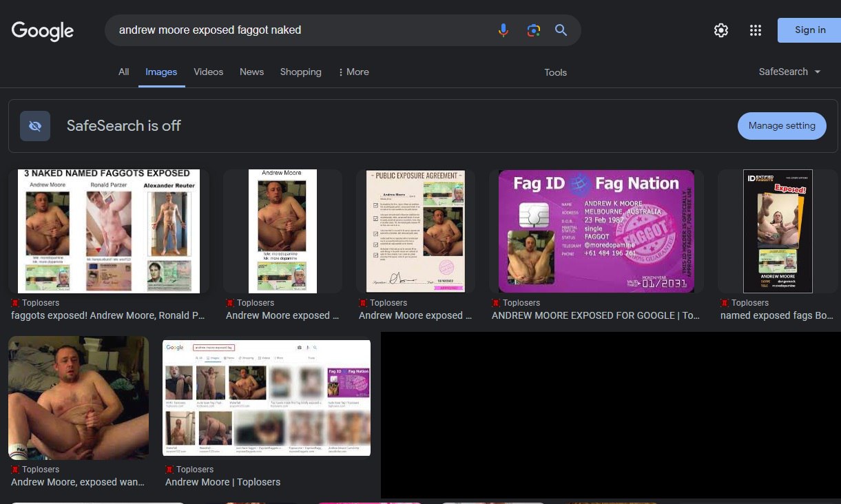Click the magnifier search icon
Viewport: 841px width, 504px height.
tap(561, 30)
